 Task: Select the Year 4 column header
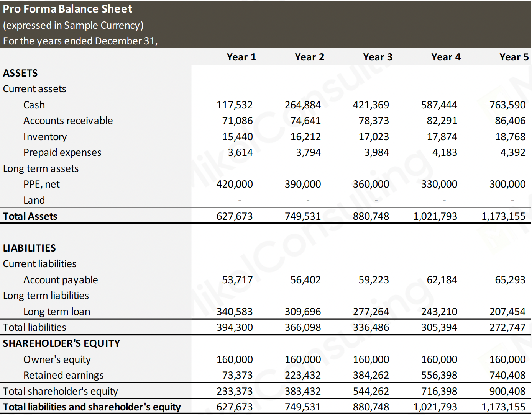pos(446,57)
